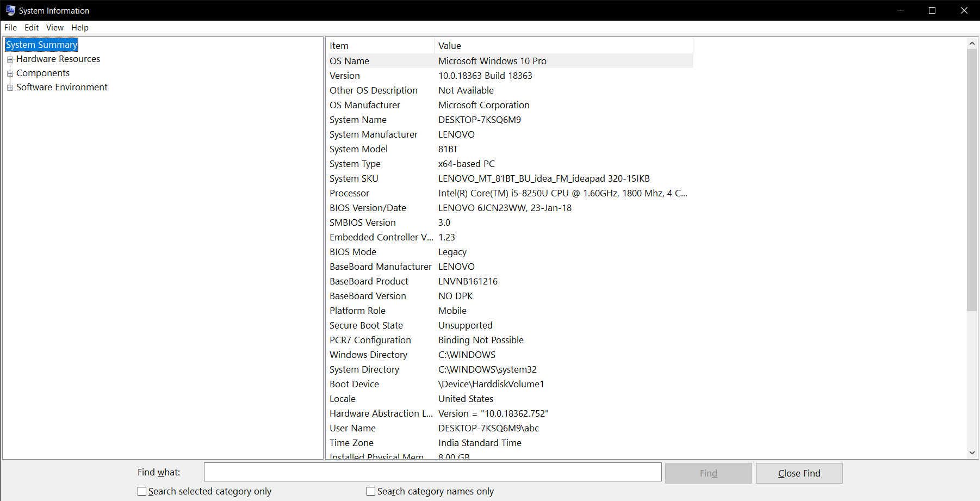Click the System Information title bar icon

pyautogui.click(x=10, y=10)
